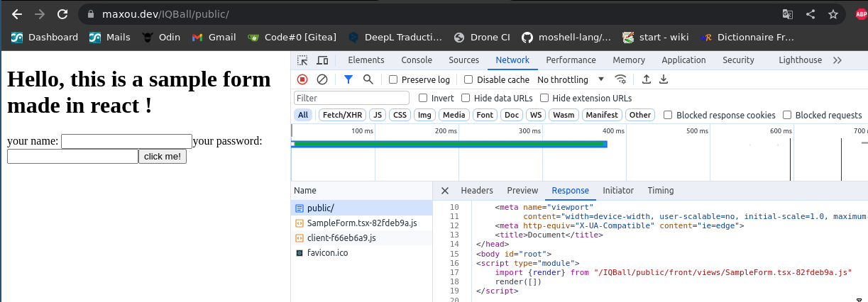
Task: Check Hide data URLs
Action: point(466,98)
